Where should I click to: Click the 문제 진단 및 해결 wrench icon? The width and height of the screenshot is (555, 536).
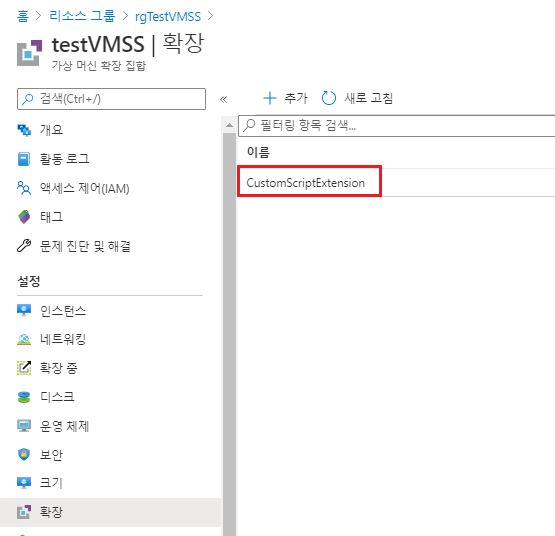click(24, 246)
